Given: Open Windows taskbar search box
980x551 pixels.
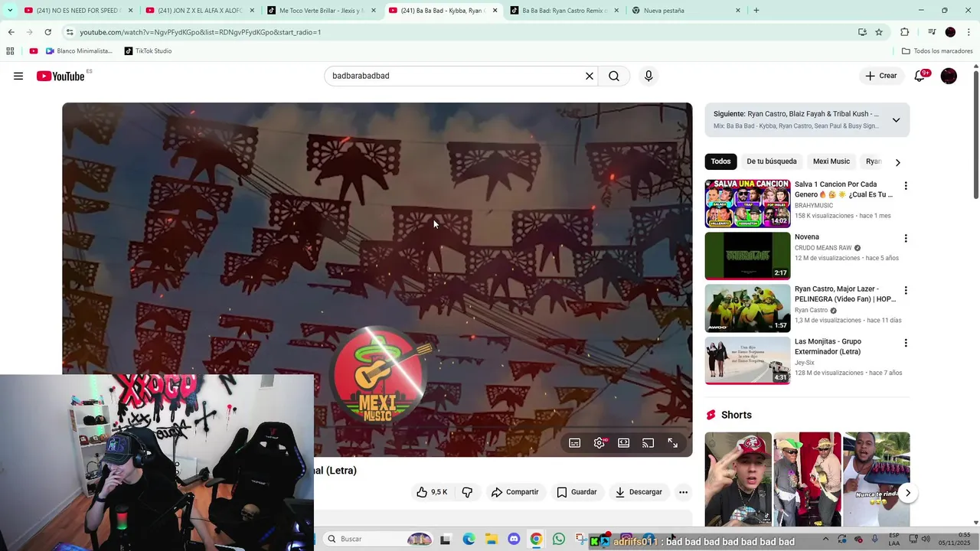Looking at the screenshot, I should tap(377, 539).
